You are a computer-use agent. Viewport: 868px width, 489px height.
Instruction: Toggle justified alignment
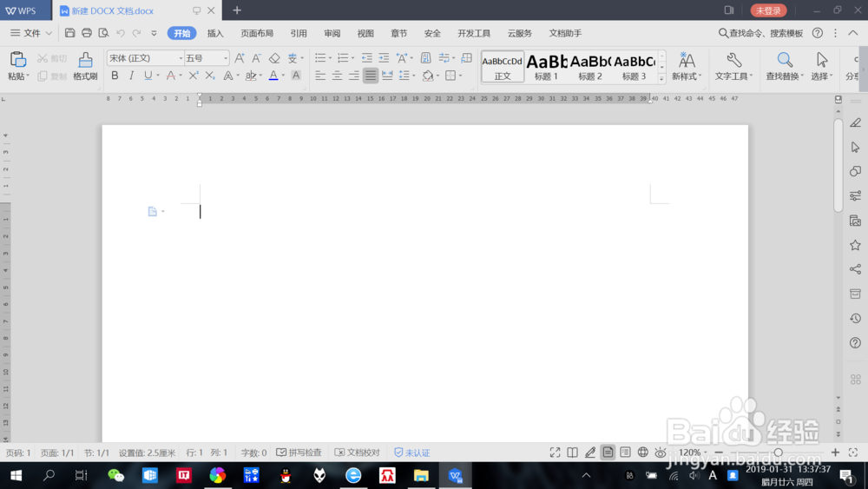[x=371, y=76]
